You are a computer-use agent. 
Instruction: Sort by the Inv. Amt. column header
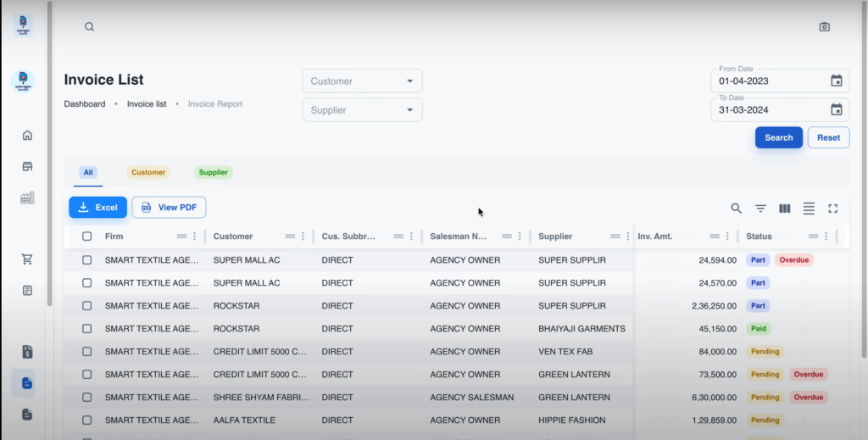pos(655,237)
